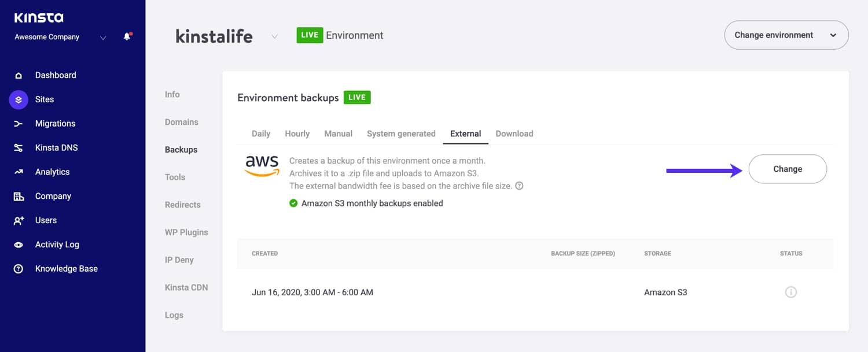Open Knowledge Base in the sidebar
Image resolution: width=868 pixels, height=352 pixels.
66,269
